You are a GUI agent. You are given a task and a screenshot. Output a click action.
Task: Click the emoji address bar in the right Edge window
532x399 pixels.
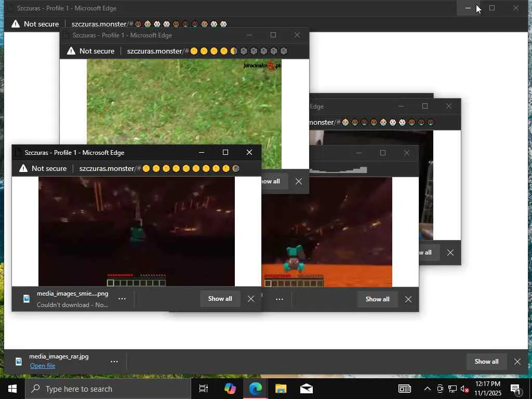click(372, 123)
